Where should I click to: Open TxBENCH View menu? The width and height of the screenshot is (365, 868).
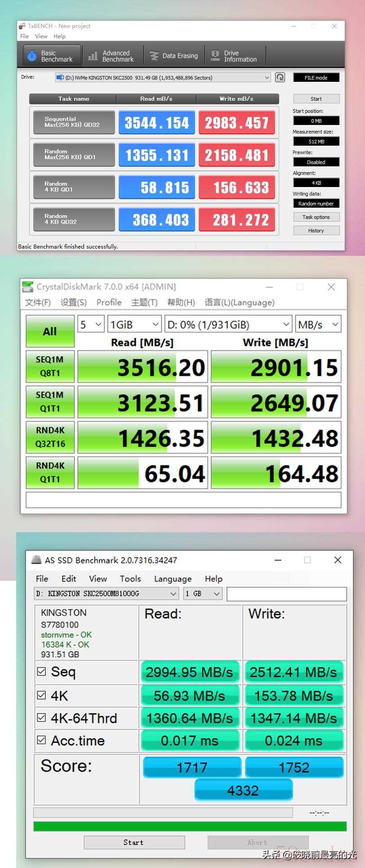[41, 36]
